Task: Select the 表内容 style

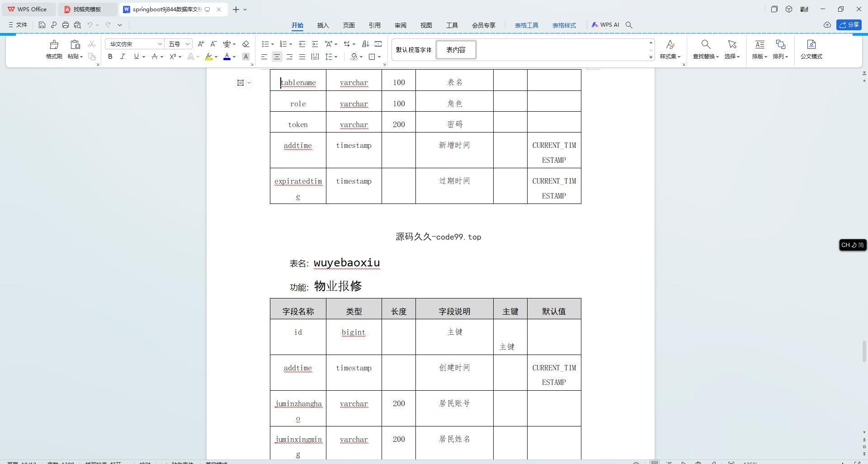Action: click(456, 50)
